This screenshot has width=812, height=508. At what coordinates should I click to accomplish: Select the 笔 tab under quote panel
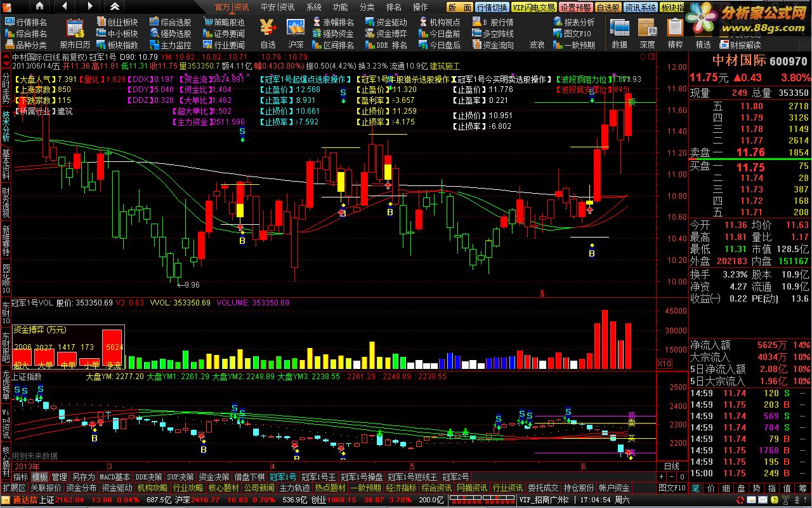point(695,488)
